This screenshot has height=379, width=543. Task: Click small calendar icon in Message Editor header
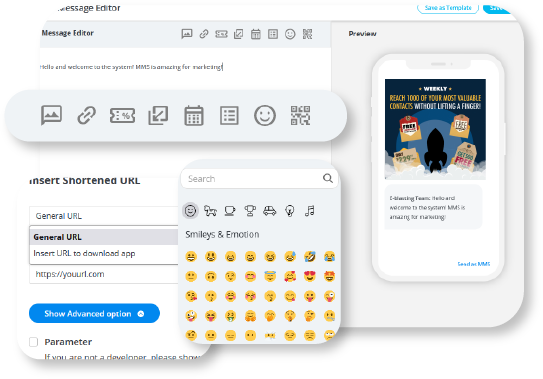256,34
